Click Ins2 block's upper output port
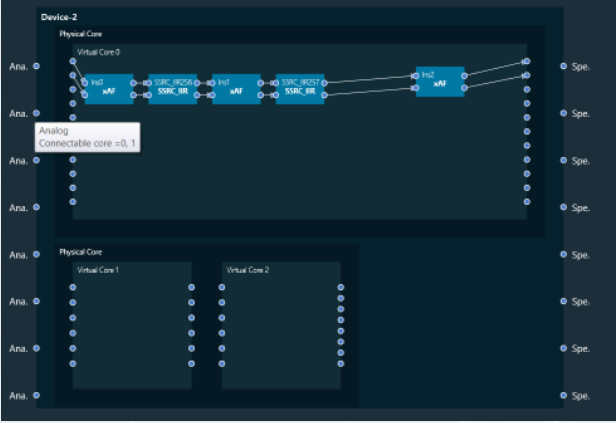 coord(464,76)
